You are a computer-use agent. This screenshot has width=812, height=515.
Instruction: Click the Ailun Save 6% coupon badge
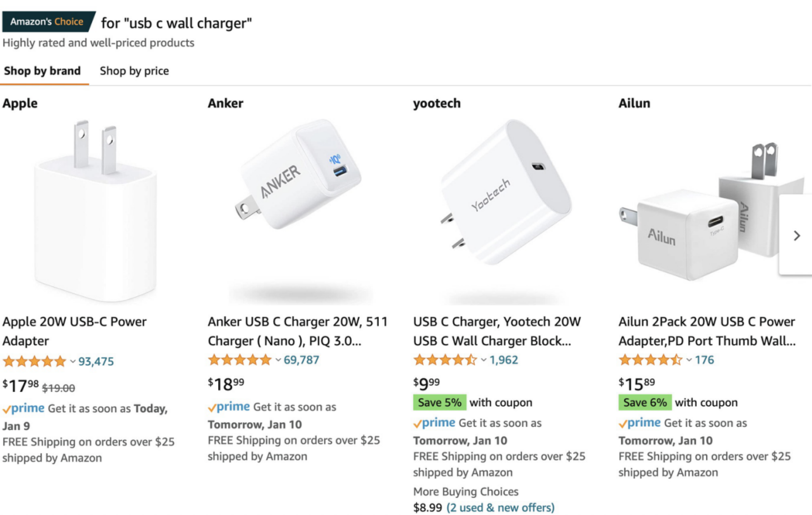pyautogui.click(x=645, y=402)
